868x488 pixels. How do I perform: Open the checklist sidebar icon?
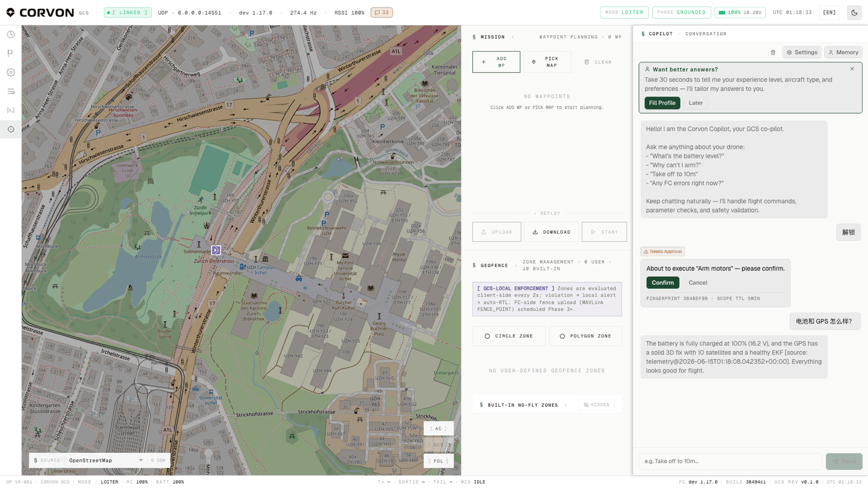pos(11,91)
